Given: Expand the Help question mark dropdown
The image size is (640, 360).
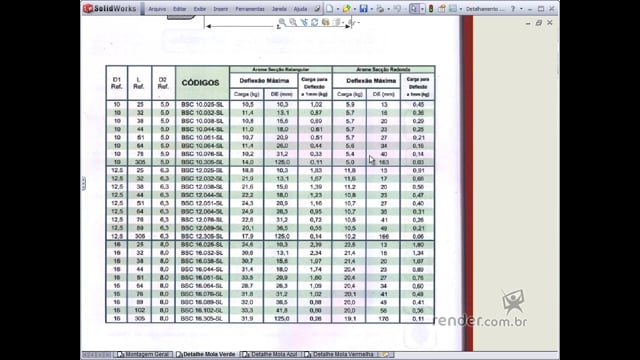Looking at the screenshot, I should click(521, 9).
